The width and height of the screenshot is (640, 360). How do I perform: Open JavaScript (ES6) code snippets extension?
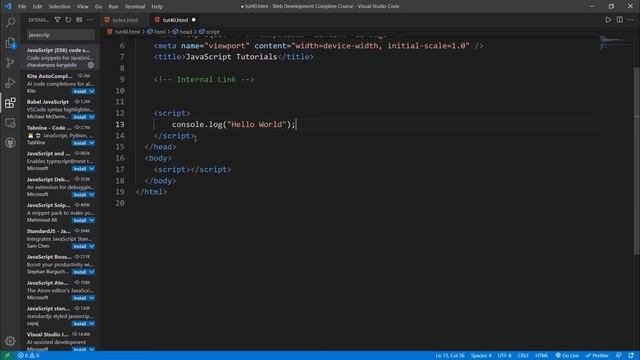click(60, 57)
